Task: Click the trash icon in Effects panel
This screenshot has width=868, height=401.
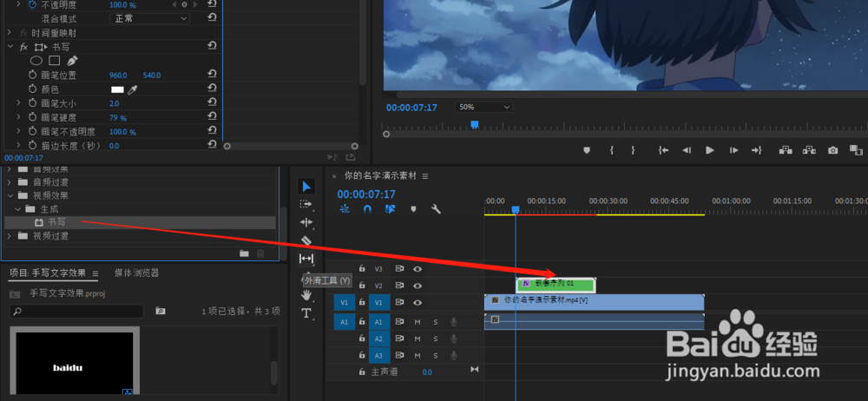Action: tap(260, 253)
